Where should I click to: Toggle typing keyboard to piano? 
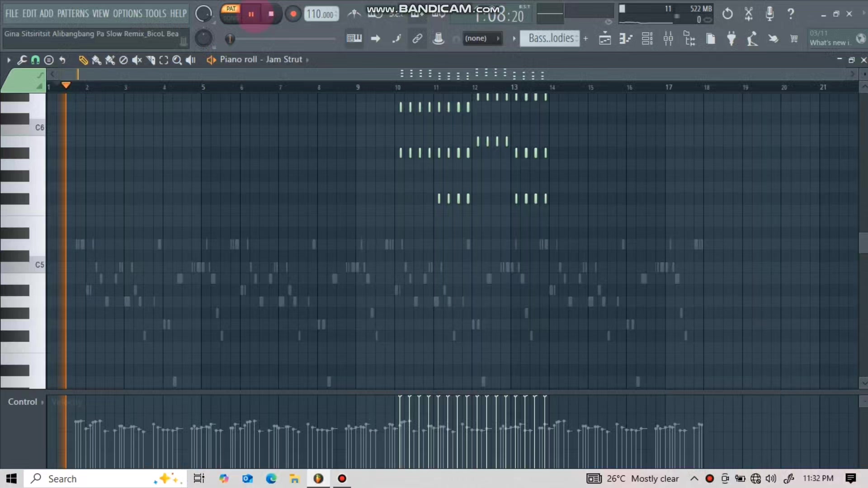click(x=354, y=38)
